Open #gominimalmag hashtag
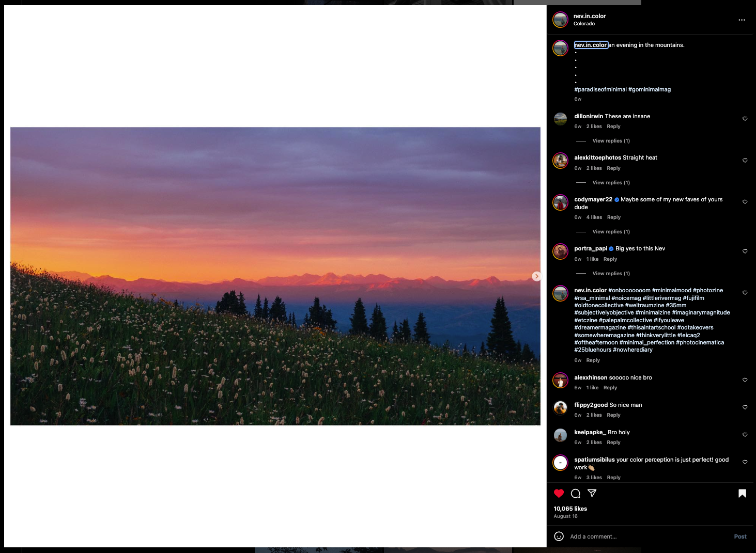This screenshot has width=756, height=553. (650, 89)
